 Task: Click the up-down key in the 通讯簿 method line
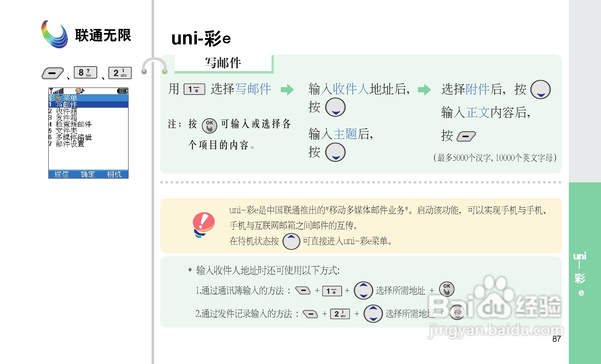point(363,290)
